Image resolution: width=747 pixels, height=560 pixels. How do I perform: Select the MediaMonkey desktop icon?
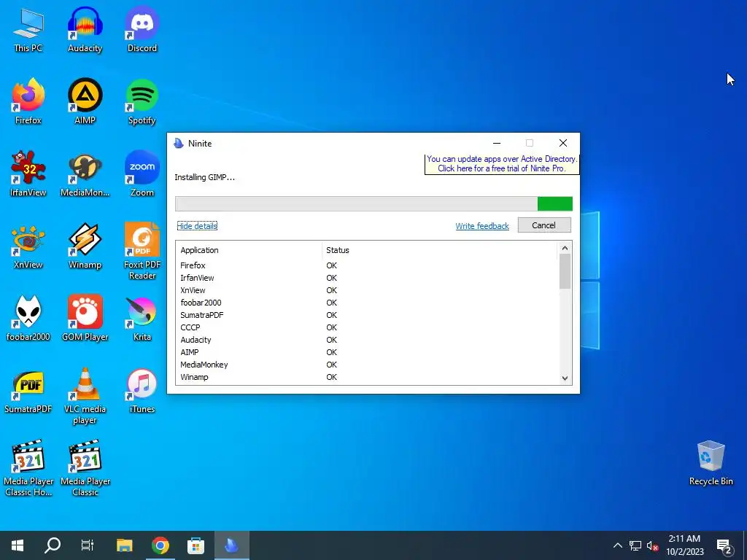(85, 174)
